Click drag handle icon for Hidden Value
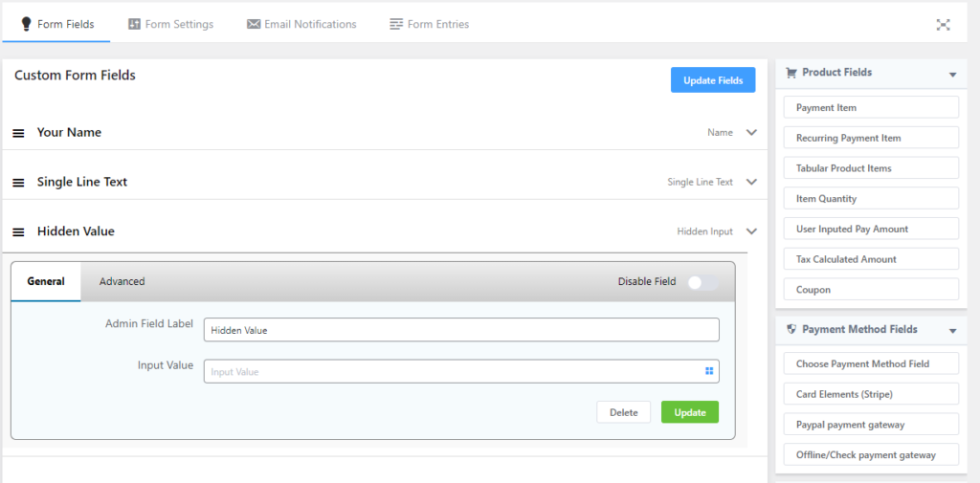980x483 pixels. point(18,232)
